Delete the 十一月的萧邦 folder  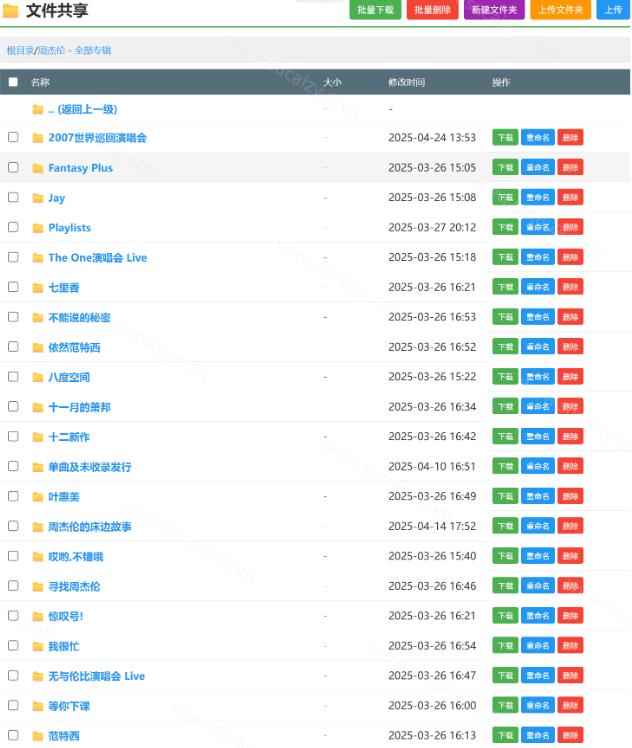[x=570, y=407]
